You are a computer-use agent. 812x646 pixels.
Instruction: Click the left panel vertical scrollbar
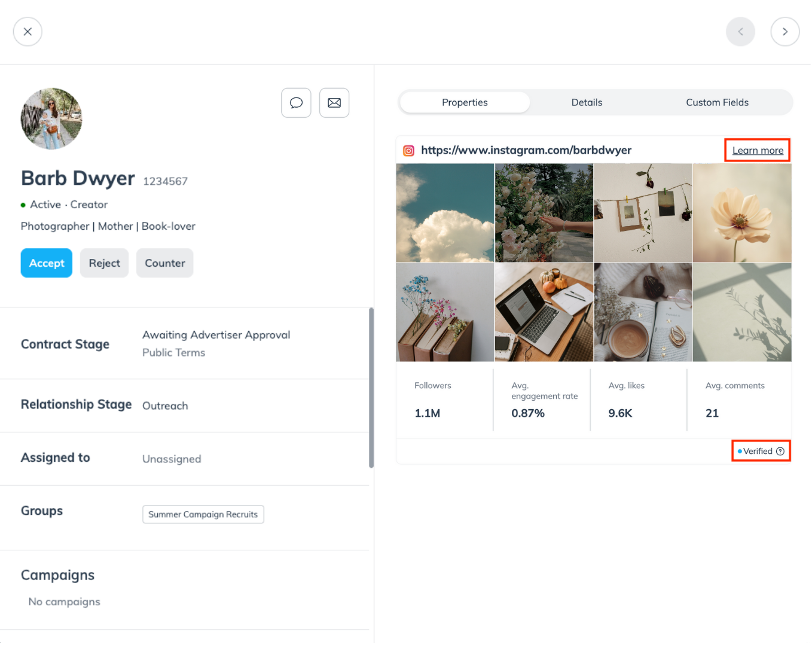click(x=371, y=388)
